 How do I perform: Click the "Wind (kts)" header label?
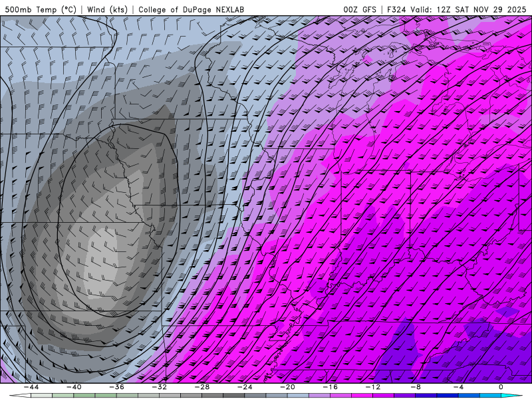(x=107, y=9)
